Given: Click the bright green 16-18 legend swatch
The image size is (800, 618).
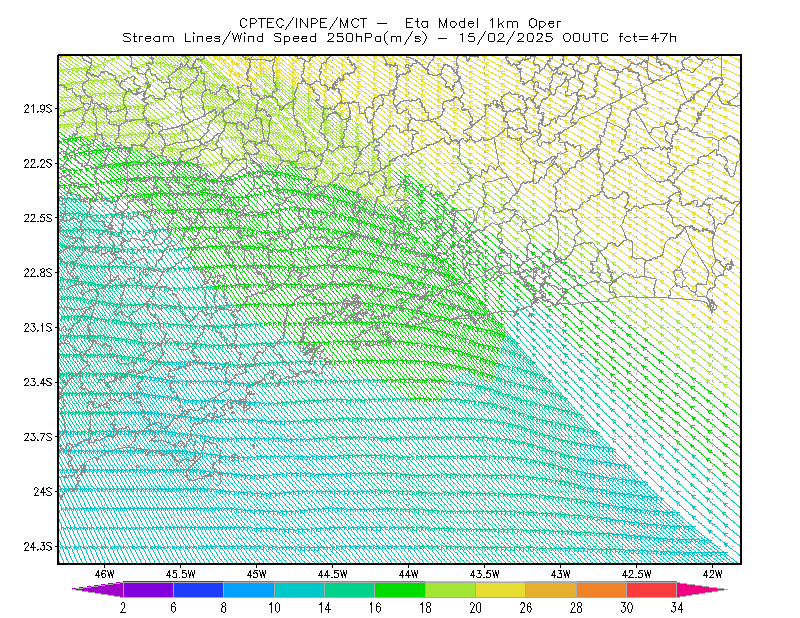Looking at the screenshot, I should pyautogui.click(x=400, y=589).
